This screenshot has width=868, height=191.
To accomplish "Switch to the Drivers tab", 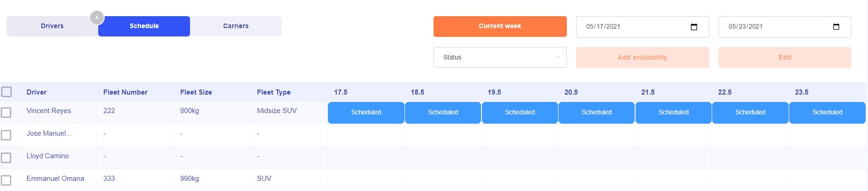I will [x=52, y=26].
